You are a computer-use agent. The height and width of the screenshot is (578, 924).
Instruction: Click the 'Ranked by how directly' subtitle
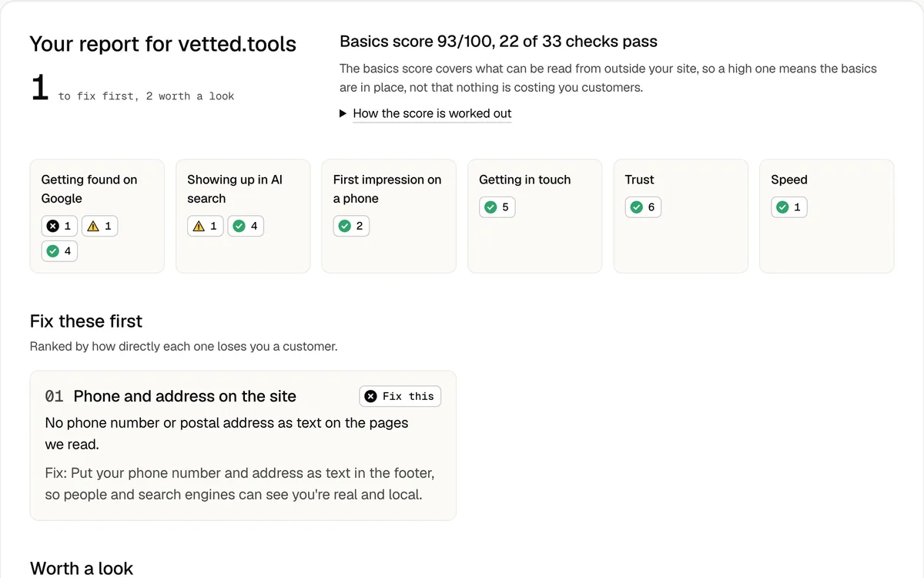184,347
